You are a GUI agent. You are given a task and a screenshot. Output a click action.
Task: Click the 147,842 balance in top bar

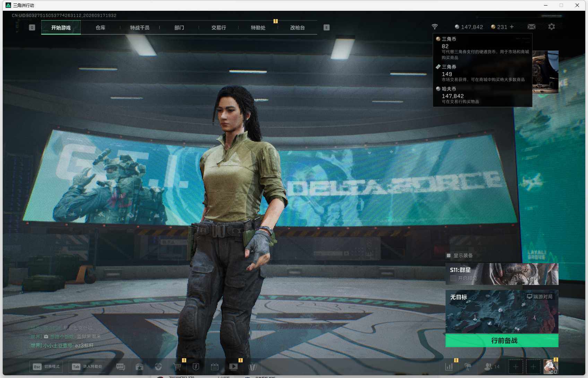[x=472, y=27]
